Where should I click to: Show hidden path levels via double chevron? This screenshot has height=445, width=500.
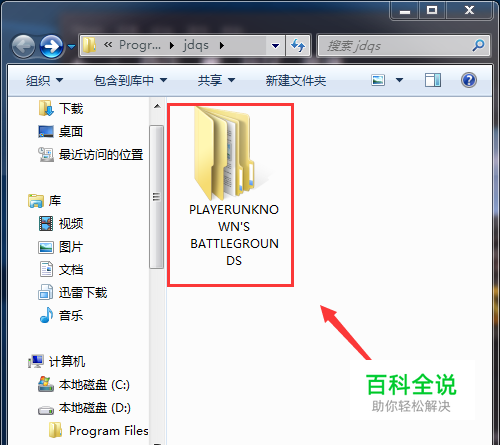click(108, 45)
